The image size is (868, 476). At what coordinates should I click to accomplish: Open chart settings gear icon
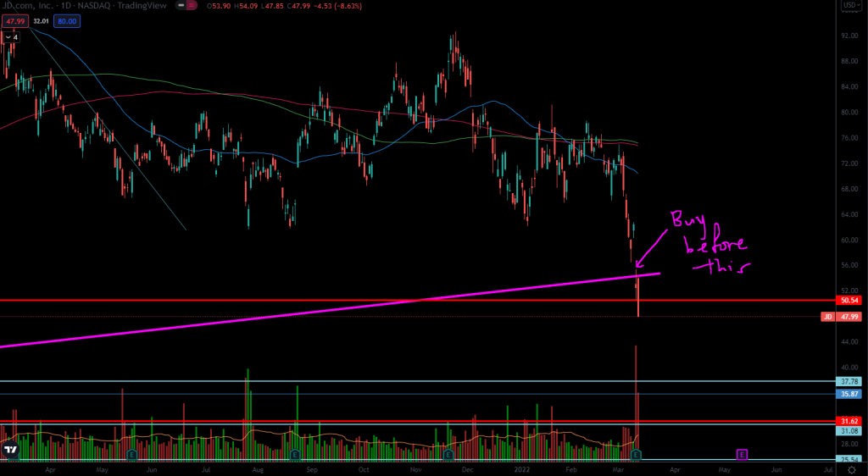[x=851, y=469]
